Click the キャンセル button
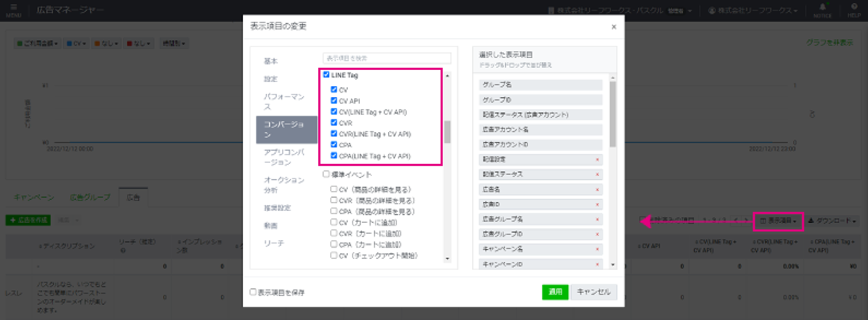Image resolution: width=868 pixels, height=320 pixels. pyautogui.click(x=594, y=292)
